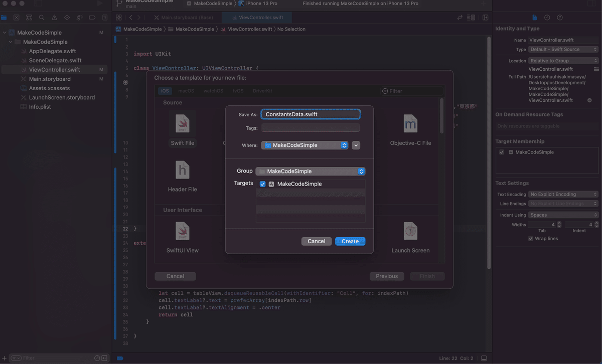Open the Test navigator diamond icon
Image resolution: width=602 pixels, height=364 pixels.
(67, 18)
